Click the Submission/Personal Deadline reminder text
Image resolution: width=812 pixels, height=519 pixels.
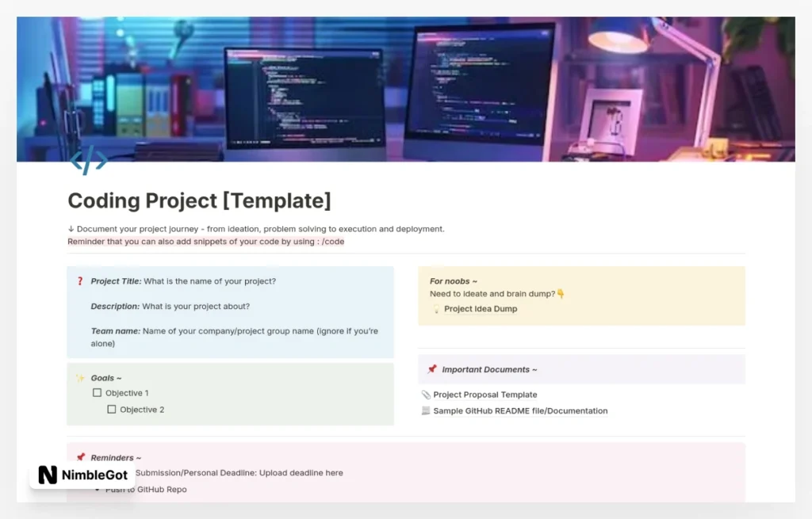pyautogui.click(x=239, y=473)
